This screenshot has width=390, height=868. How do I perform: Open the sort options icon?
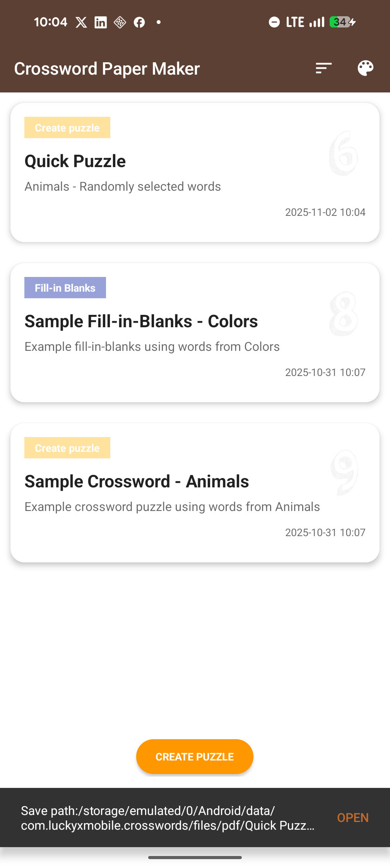(323, 68)
